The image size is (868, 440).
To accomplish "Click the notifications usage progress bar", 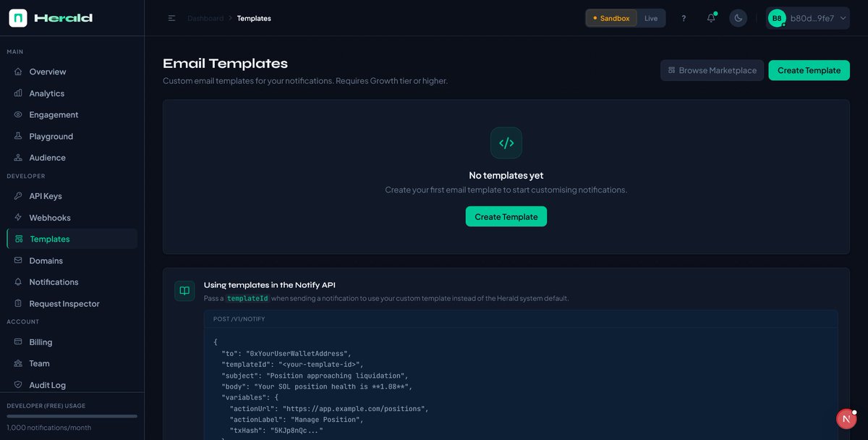I will coord(72,416).
